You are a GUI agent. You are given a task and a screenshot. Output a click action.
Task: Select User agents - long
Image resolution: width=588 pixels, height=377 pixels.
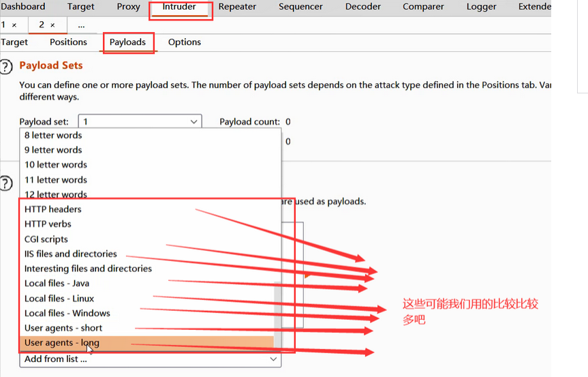[x=146, y=342]
